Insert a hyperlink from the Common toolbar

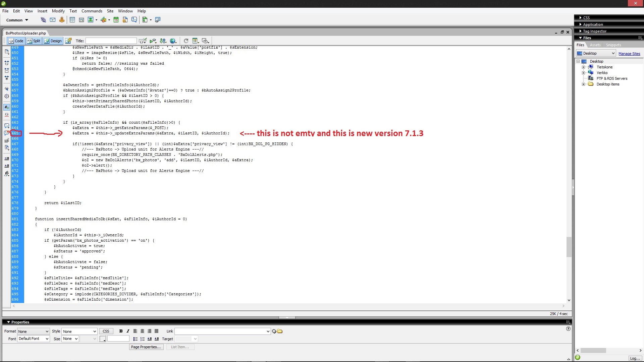[x=43, y=20]
